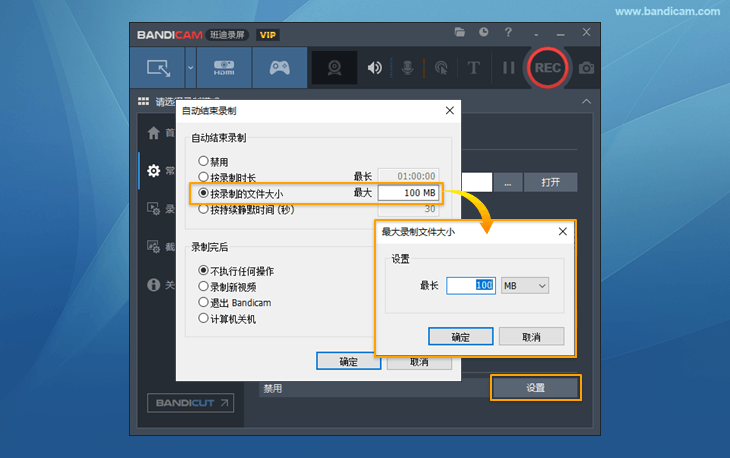Open About info sidebar icon
The image size is (730, 458).
tap(154, 284)
